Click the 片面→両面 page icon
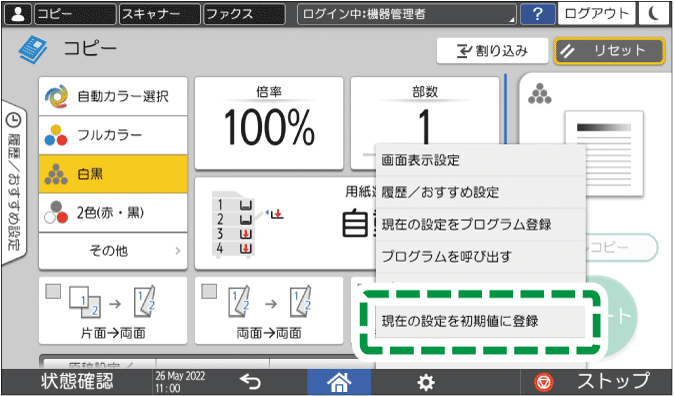Screen dimensions: 675x396 point(113,302)
